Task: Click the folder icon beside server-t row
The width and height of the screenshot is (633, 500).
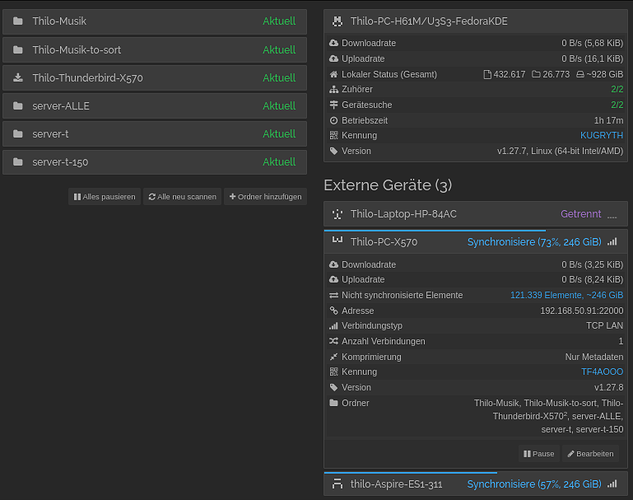Action: (x=17, y=134)
